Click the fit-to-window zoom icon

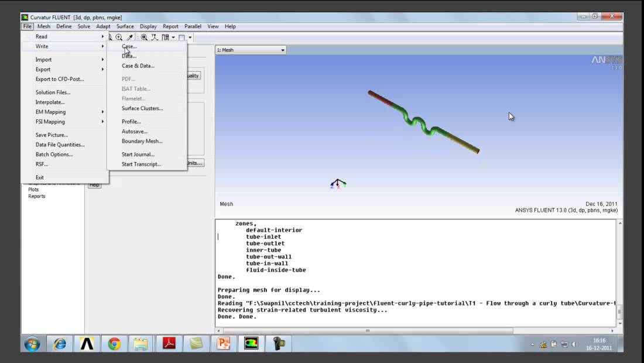point(144,37)
